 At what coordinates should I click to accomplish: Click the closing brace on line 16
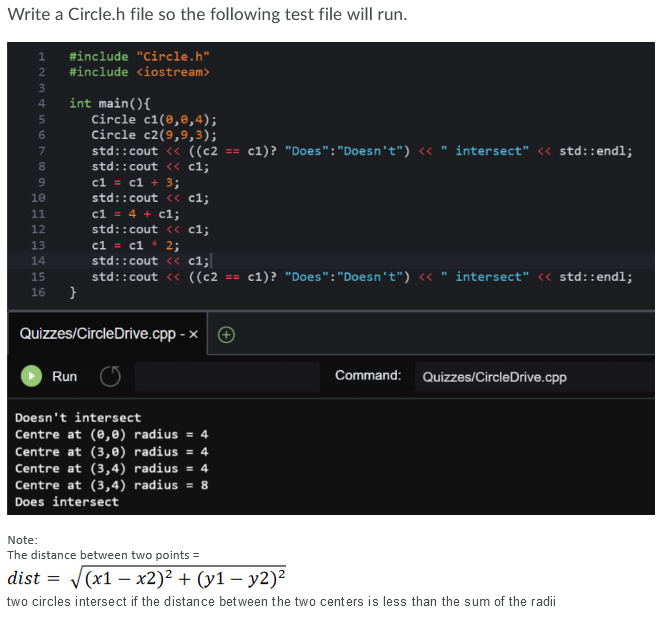click(x=73, y=292)
